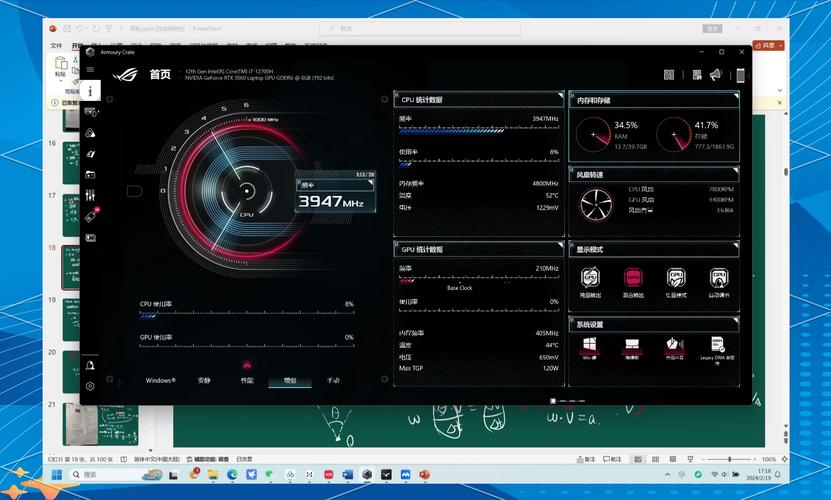
Task: Click the 批注 comments button in status bar
Action: point(612,459)
